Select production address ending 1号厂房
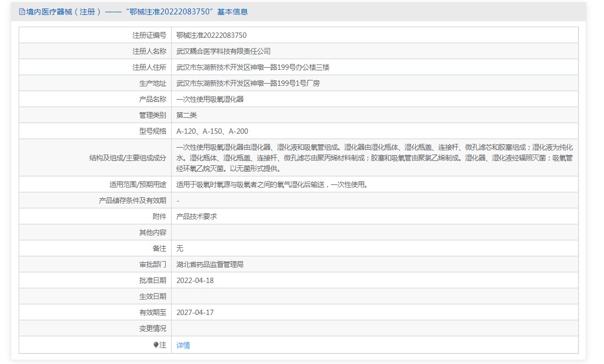Viewport: 604px width, 364px height. click(248, 83)
